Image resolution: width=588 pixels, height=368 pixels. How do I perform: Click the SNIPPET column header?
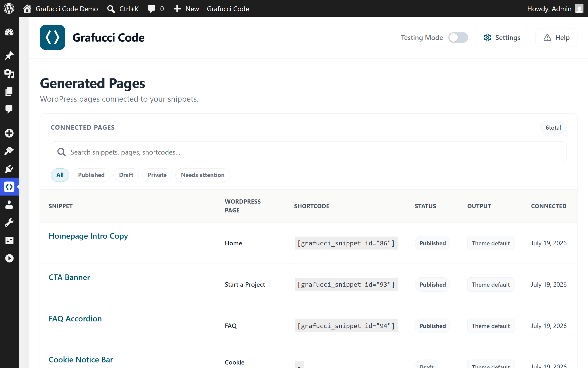(x=60, y=206)
